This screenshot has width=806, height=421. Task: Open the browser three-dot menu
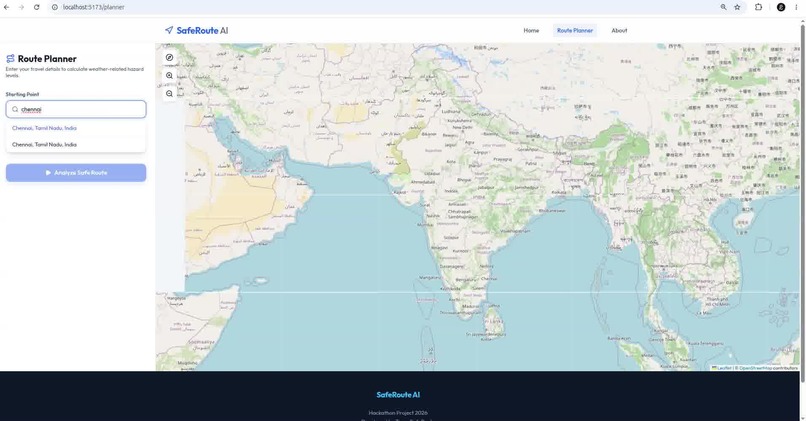(796, 7)
